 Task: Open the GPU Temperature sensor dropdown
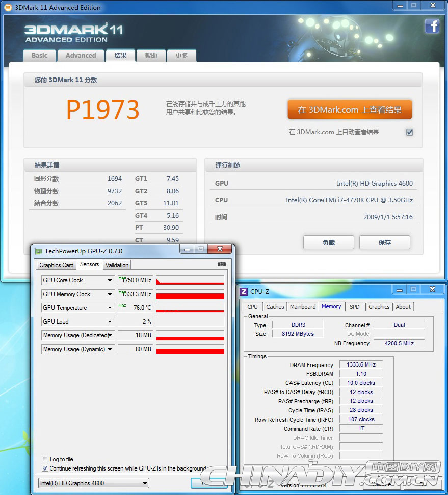click(110, 308)
